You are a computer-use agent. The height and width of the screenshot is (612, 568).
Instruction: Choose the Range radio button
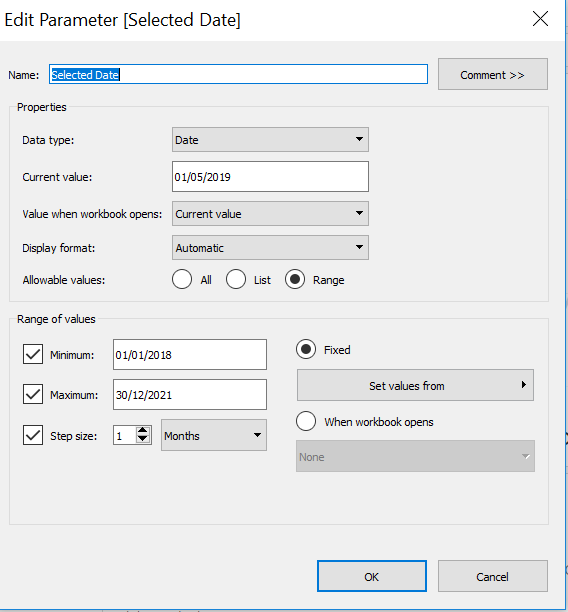pos(295,279)
